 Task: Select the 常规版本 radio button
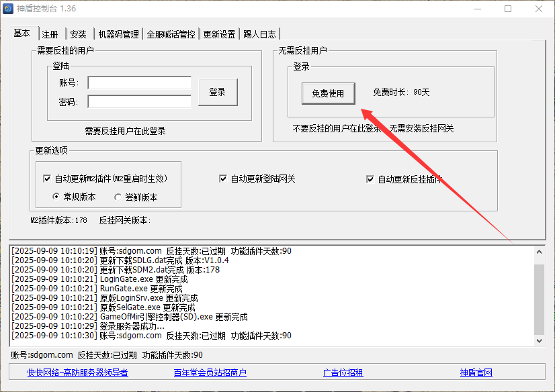(56, 197)
